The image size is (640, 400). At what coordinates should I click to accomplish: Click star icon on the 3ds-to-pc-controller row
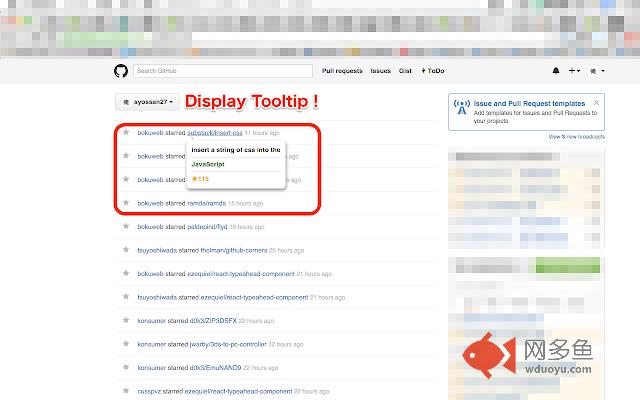tap(126, 344)
